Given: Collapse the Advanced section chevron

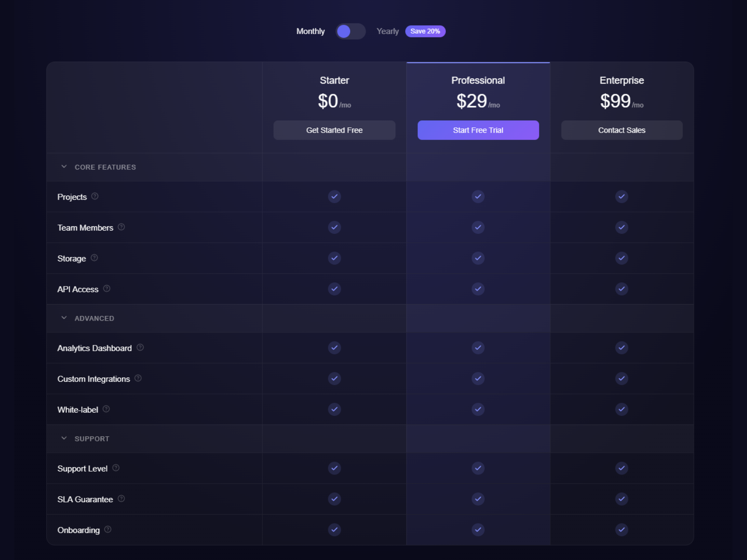Looking at the screenshot, I should coord(64,318).
